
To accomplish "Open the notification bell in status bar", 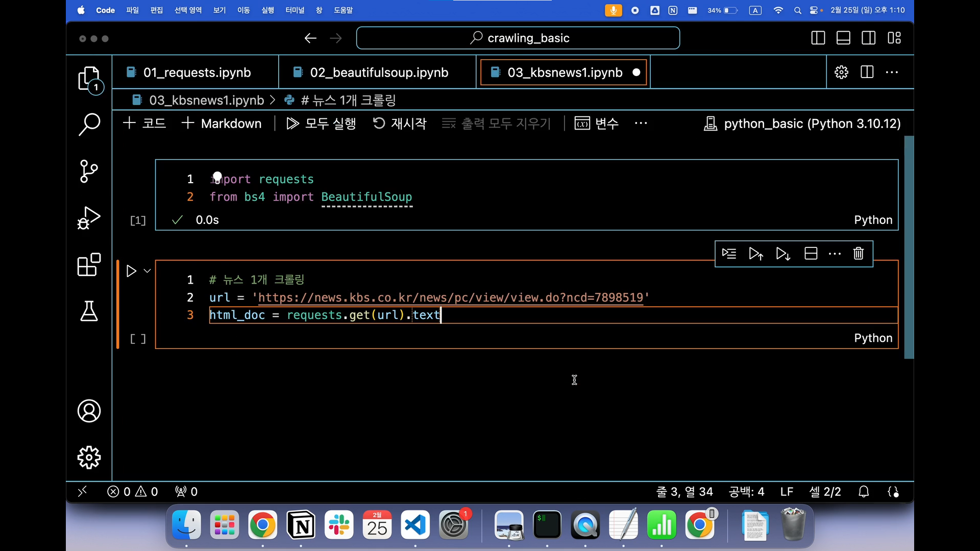I will click(864, 492).
